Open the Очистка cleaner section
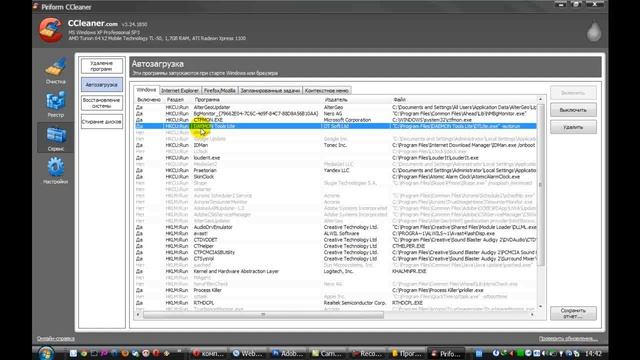This screenshot has width=640, height=360. (x=56, y=71)
